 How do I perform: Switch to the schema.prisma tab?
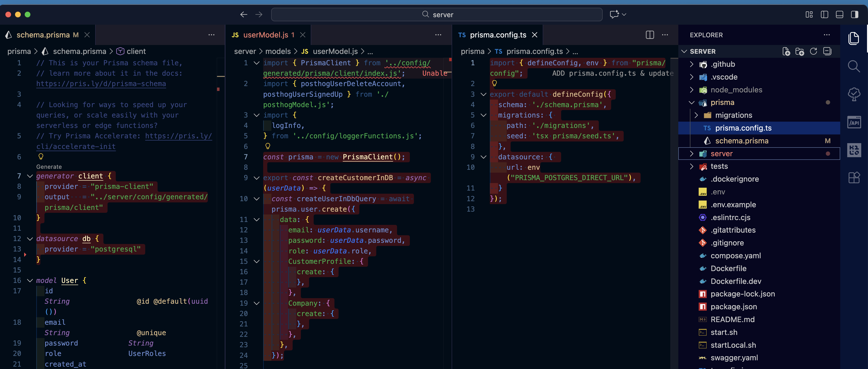pyautogui.click(x=43, y=35)
